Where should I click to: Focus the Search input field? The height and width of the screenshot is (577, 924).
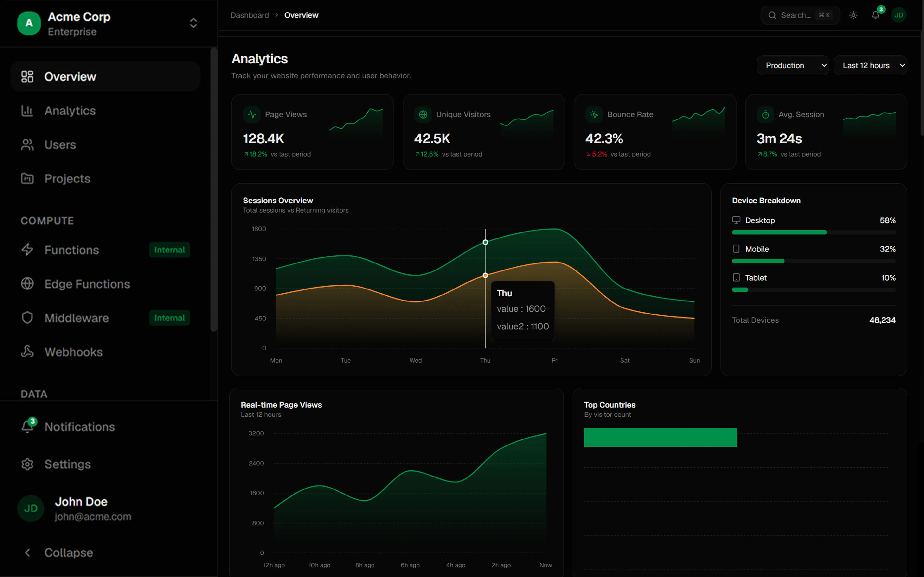[800, 15]
